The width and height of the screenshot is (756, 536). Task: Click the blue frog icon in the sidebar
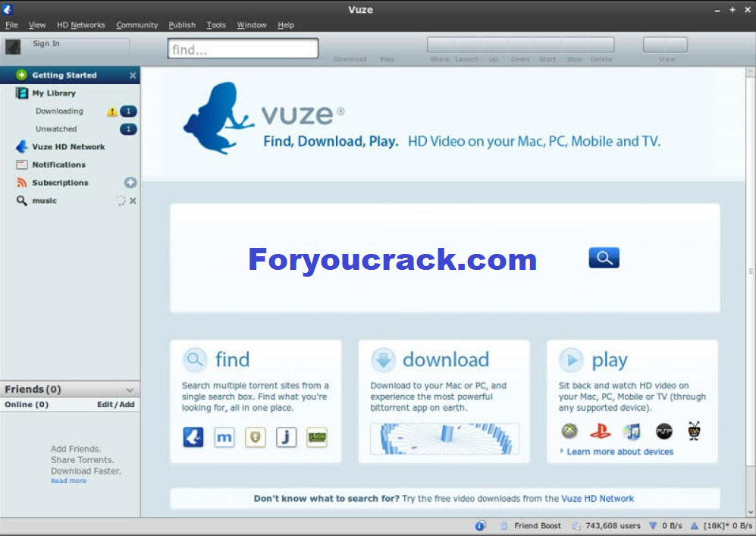click(22, 146)
